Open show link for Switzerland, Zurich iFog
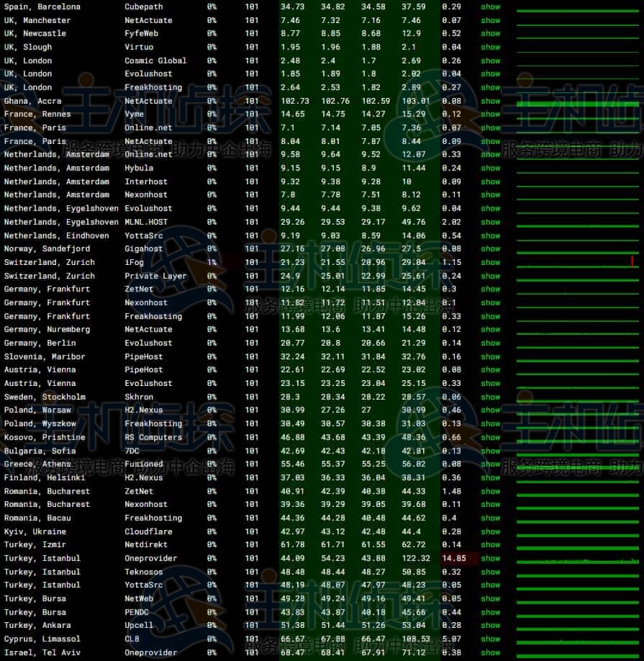644x661 pixels. click(490, 263)
